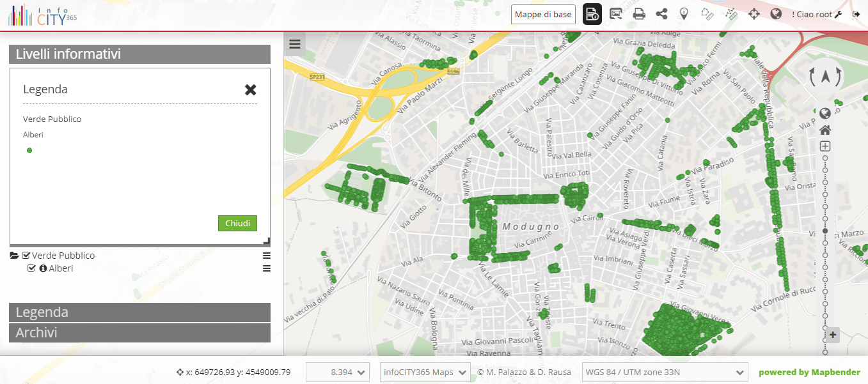Click the powered by Mapbender link
Screen dimensions: 868x384
809,372
